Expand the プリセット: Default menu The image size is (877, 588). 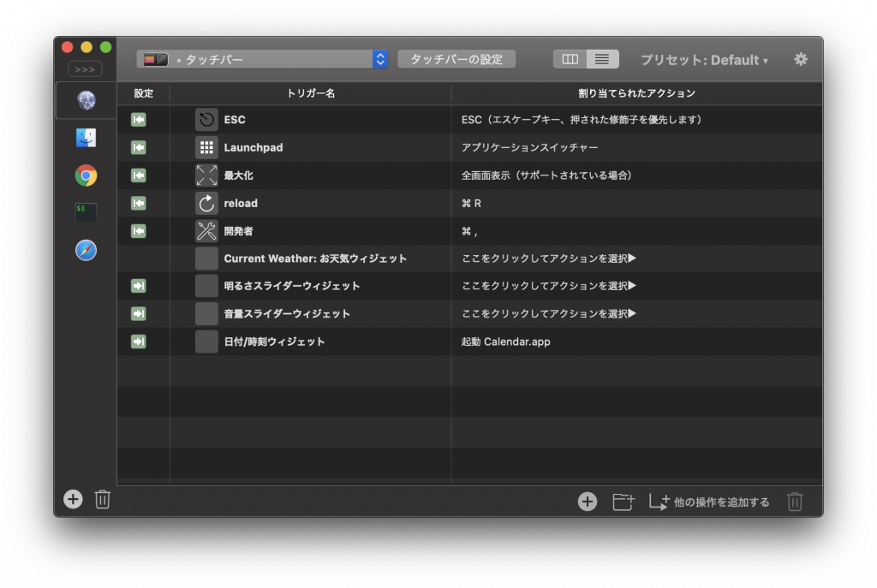704,60
